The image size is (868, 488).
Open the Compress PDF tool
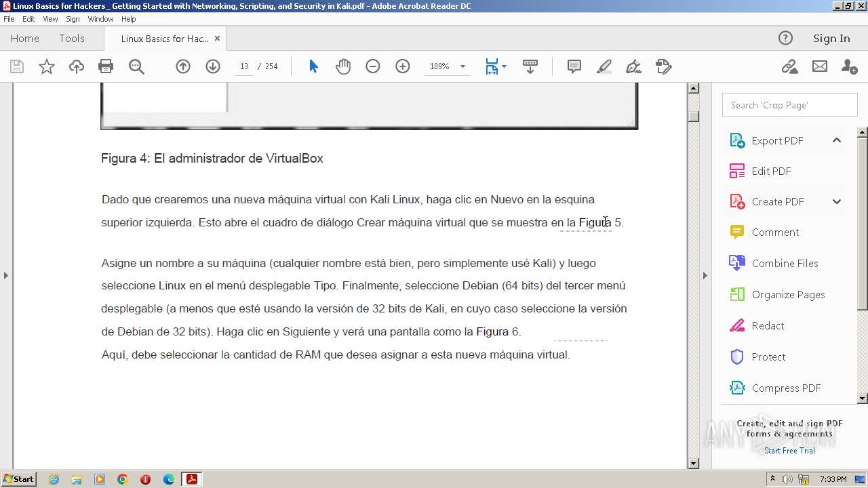[786, 388]
